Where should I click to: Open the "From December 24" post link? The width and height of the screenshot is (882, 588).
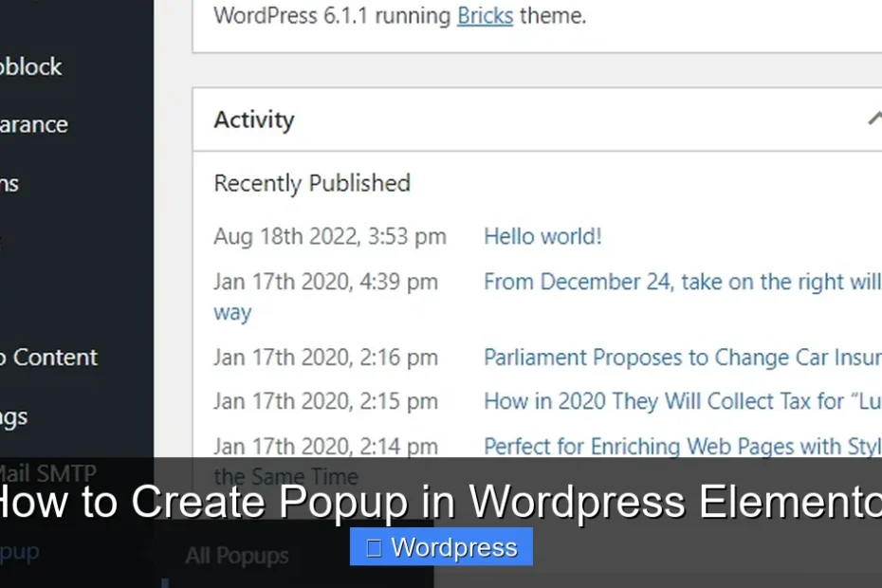click(664, 282)
